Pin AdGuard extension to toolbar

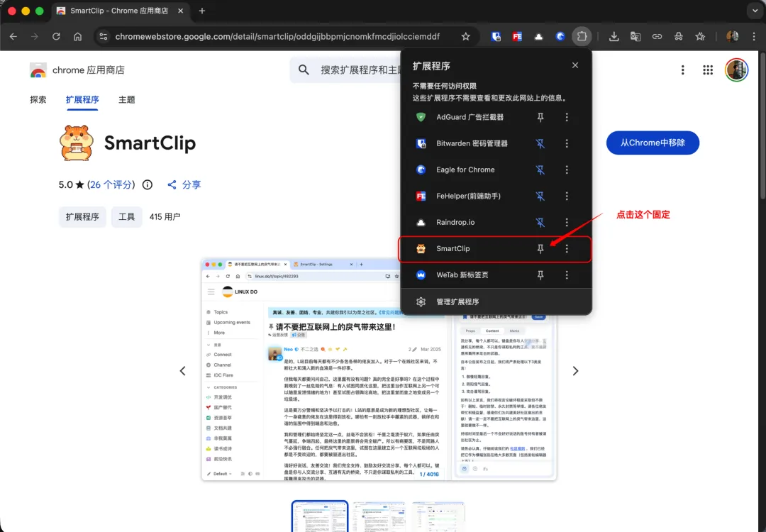(x=540, y=117)
